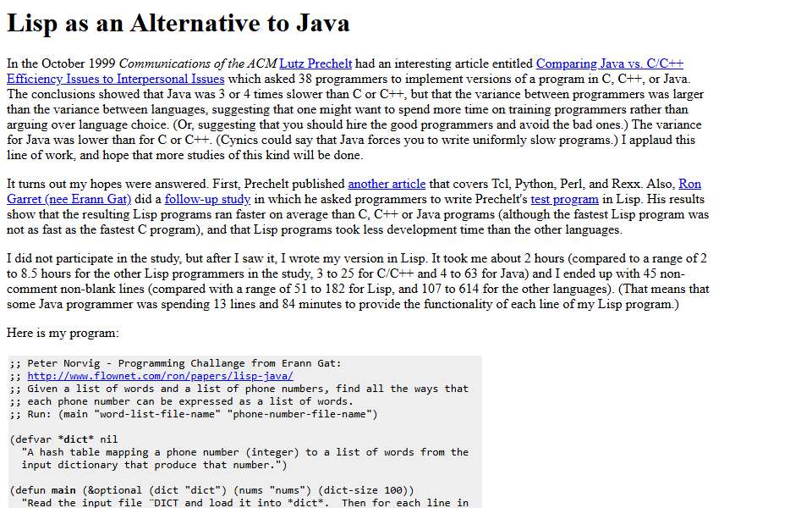Click the ";; Given a list of words" comment

click(x=239, y=389)
